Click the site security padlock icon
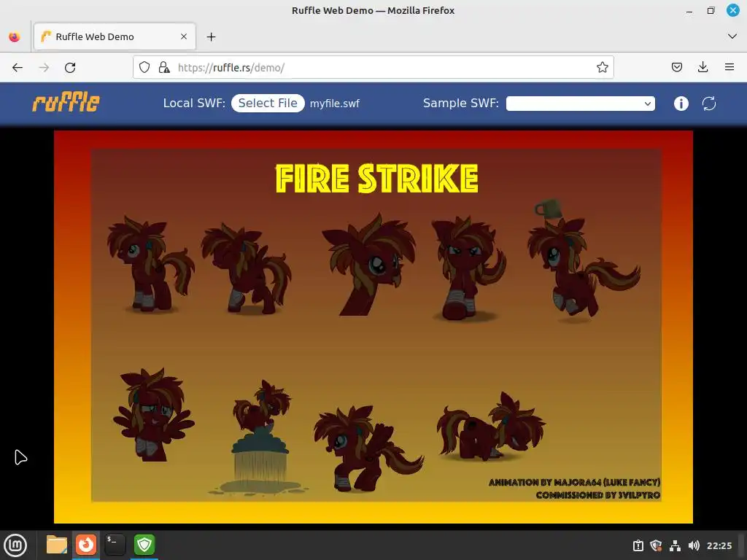Image resolution: width=747 pixels, height=560 pixels. coord(164,67)
